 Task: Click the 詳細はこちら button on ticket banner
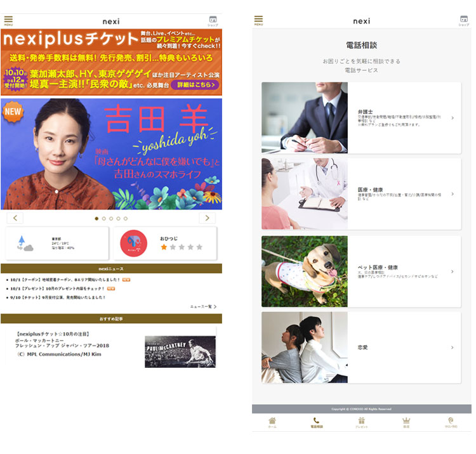[195, 84]
